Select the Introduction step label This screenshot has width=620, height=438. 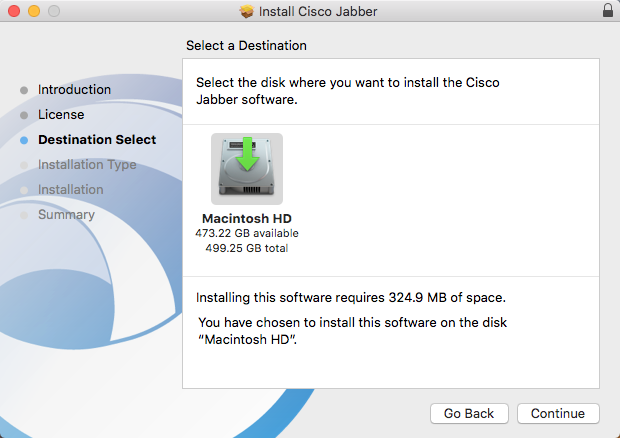point(74,90)
